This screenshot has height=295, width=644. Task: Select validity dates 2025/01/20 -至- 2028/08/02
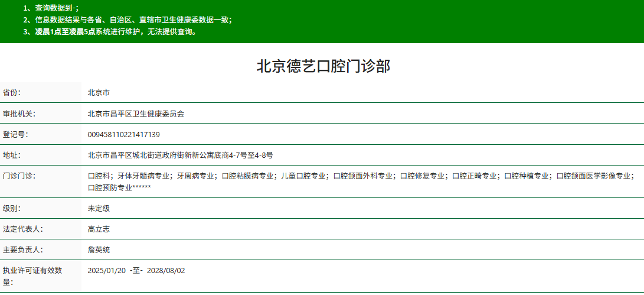click(136, 271)
